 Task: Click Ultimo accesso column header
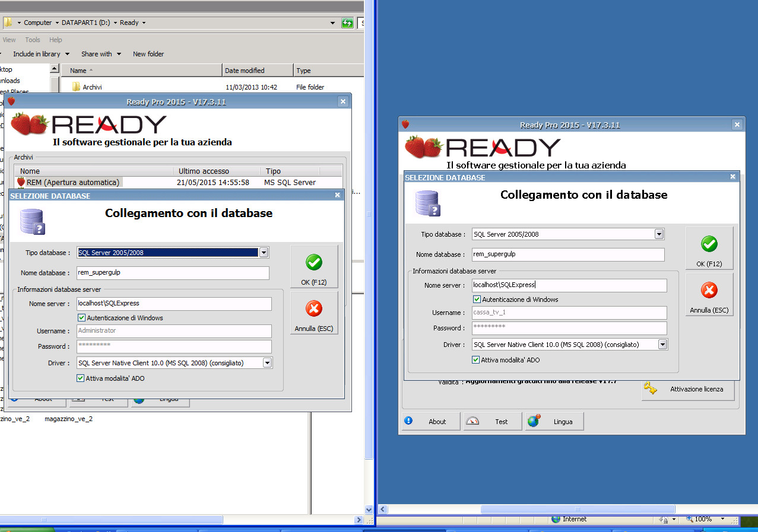[x=216, y=171]
